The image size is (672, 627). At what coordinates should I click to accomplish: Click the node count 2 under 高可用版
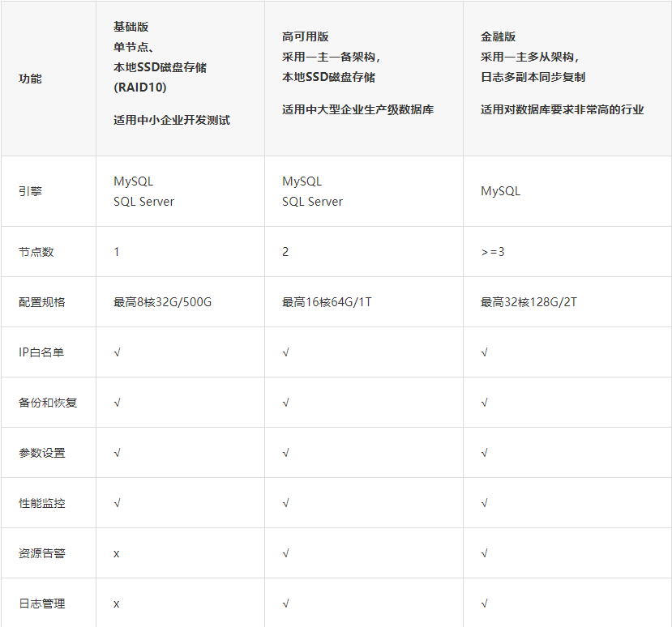coord(285,252)
